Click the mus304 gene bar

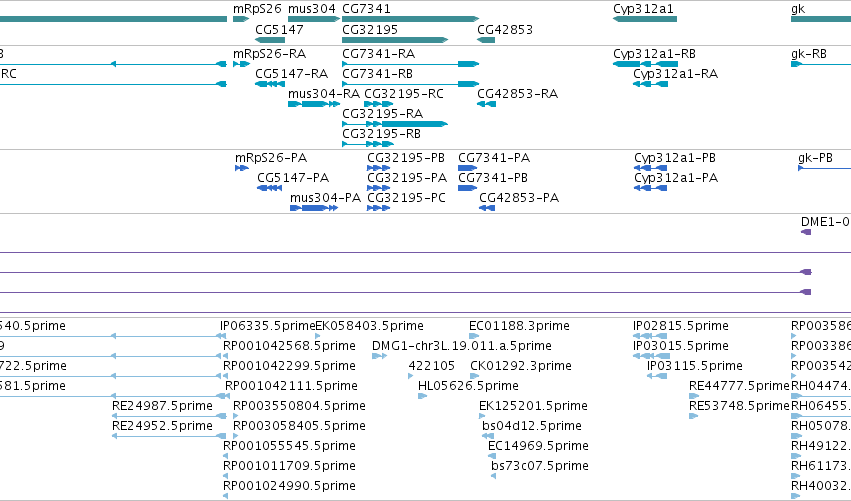tap(314, 20)
